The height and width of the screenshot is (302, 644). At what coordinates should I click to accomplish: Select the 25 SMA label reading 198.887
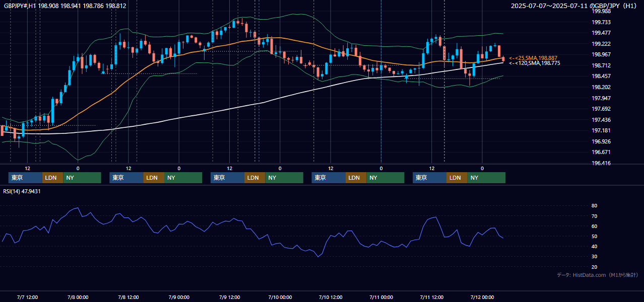533,58
